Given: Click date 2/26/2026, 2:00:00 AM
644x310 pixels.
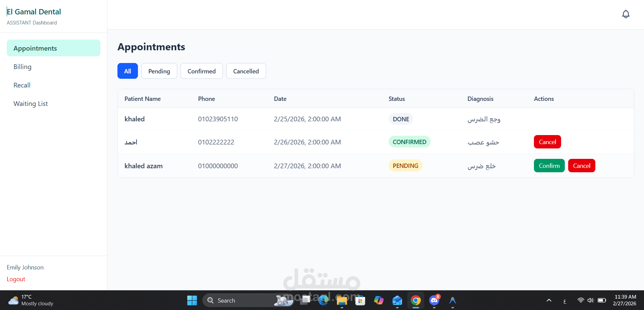Looking at the screenshot, I should click(x=307, y=142).
